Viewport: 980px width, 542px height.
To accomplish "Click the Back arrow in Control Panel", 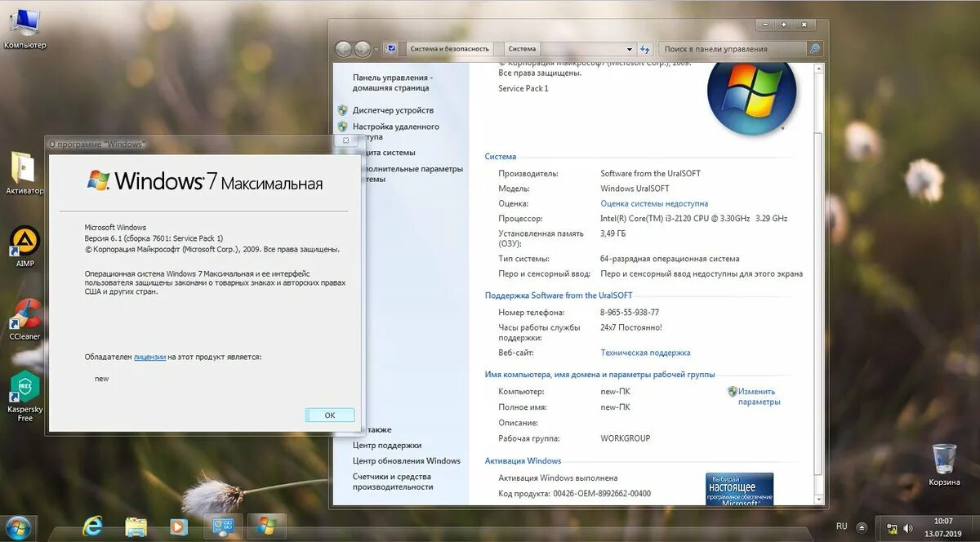I will 343,49.
